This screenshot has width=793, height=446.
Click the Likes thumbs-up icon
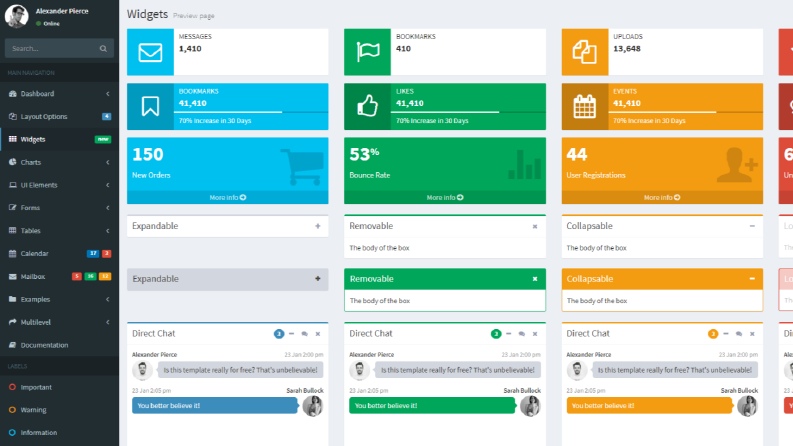368,106
